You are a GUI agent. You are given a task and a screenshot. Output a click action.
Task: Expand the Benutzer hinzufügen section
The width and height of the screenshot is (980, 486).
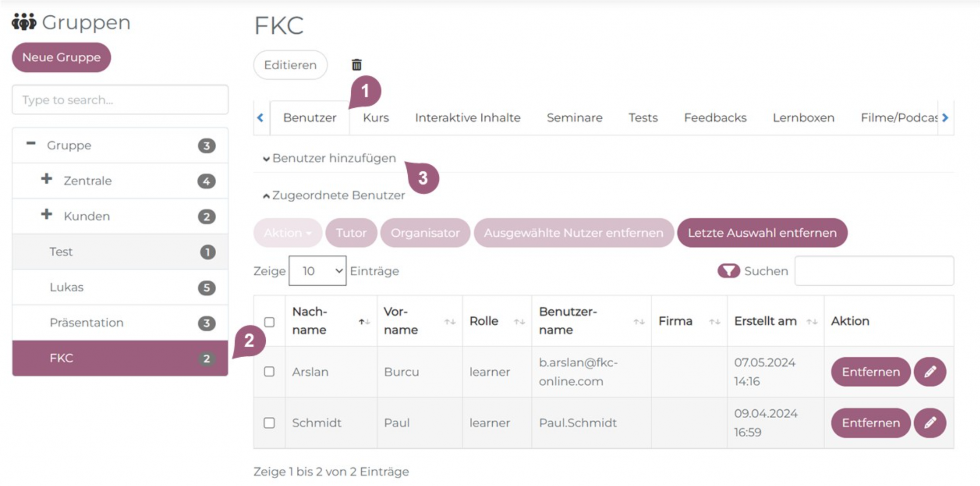click(329, 158)
